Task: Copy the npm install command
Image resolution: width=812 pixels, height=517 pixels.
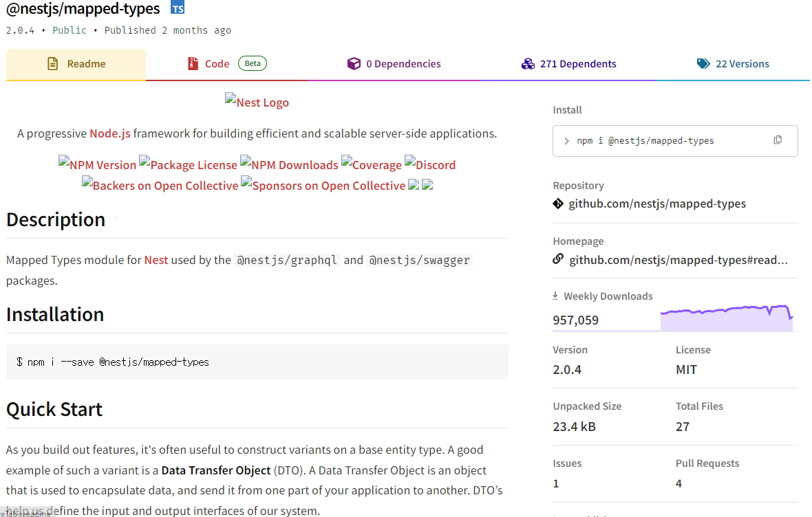Action: 778,140
